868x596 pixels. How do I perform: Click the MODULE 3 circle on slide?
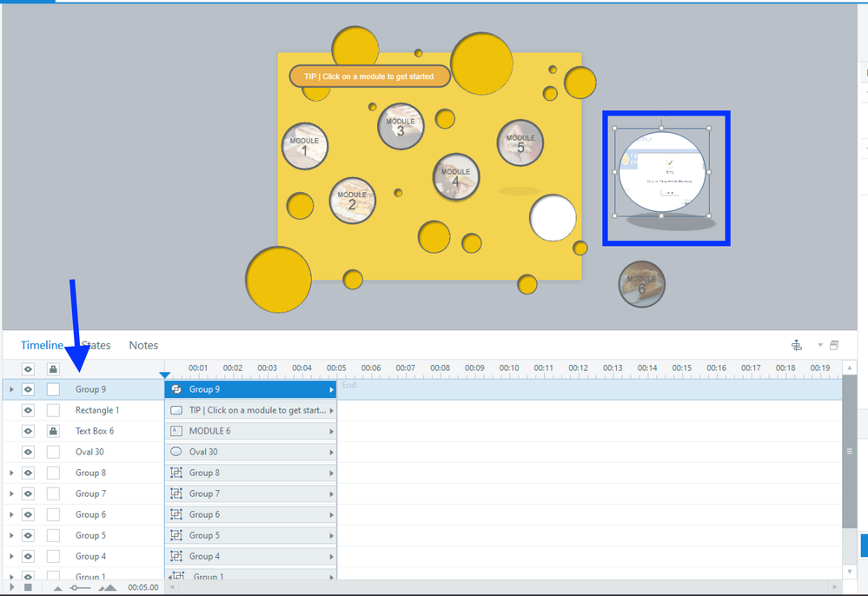(401, 126)
